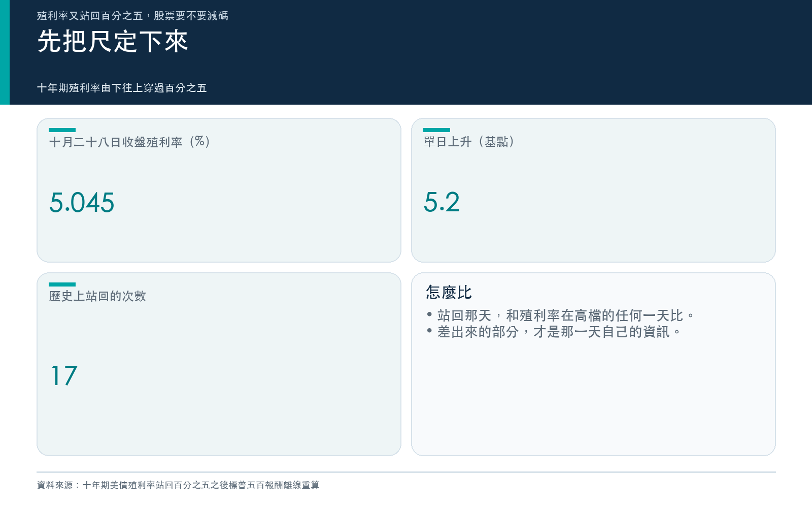The image size is (812, 508).
Task: Select the label 單日上升（基點）
Action: 469,142
